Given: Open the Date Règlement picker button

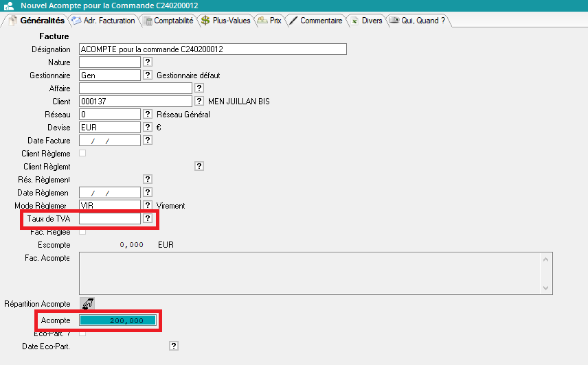Looking at the screenshot, I should coord(147,192).
